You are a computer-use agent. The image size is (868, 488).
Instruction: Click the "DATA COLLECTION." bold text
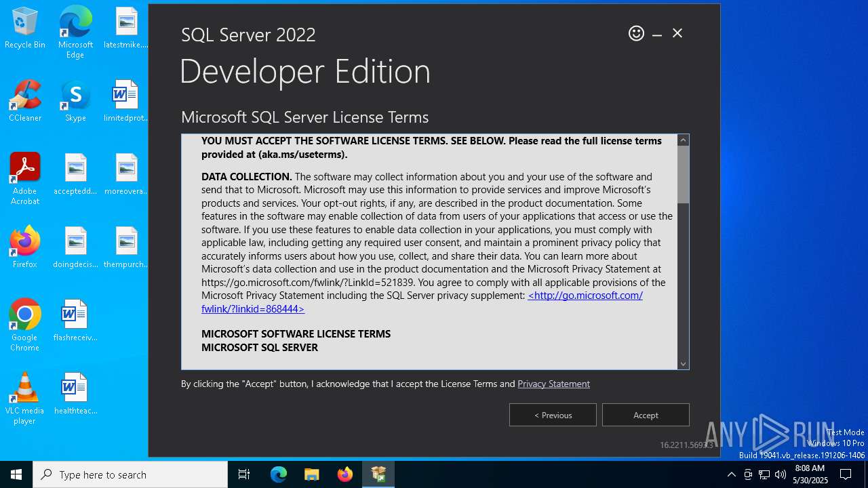[246, 177]
